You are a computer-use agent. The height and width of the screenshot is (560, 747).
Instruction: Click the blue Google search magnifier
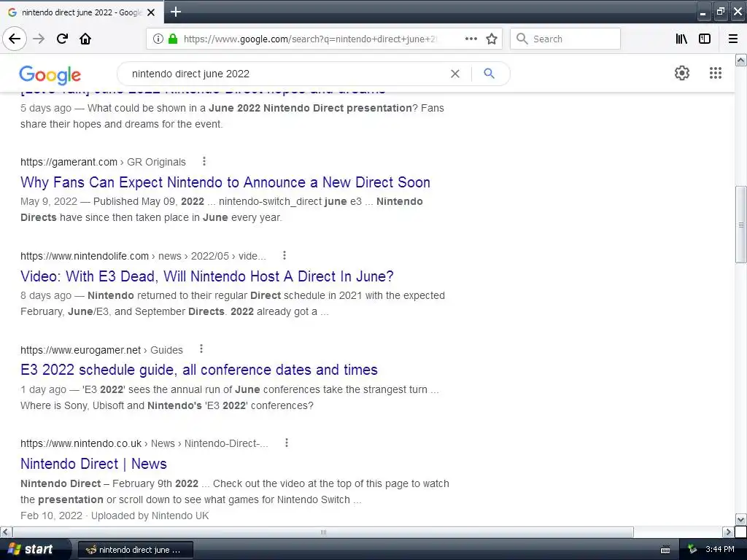489,74
